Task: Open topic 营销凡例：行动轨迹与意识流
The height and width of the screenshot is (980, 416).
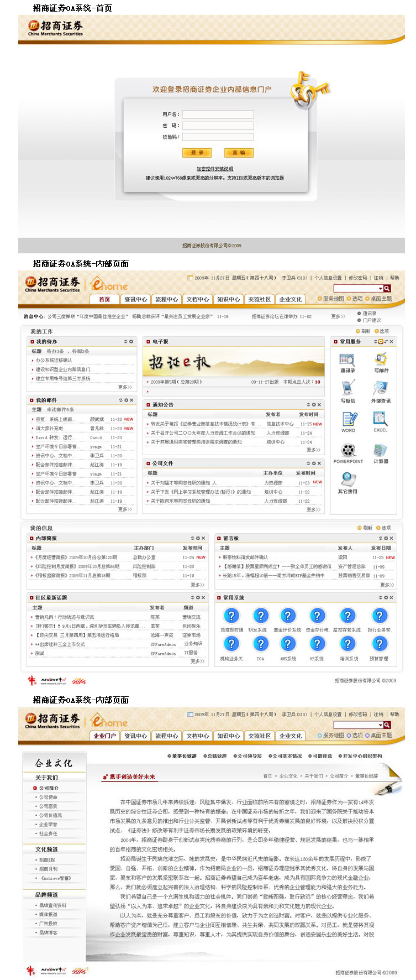Action: [64, 617]
